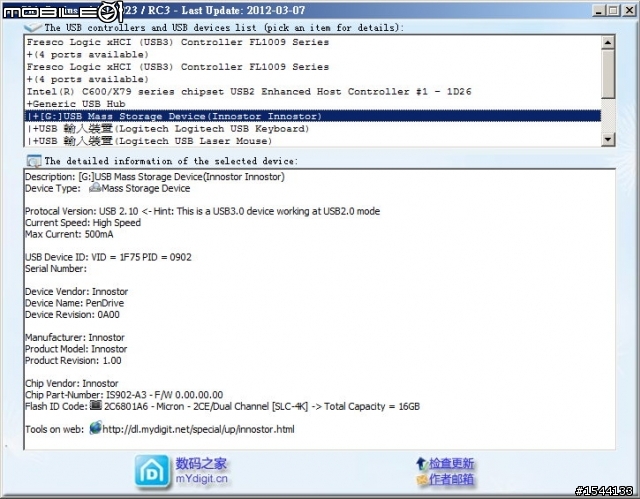Click the up-arrow icon beside 检查更新
Viewport: 640px width, 499px height.
[422, 464]
